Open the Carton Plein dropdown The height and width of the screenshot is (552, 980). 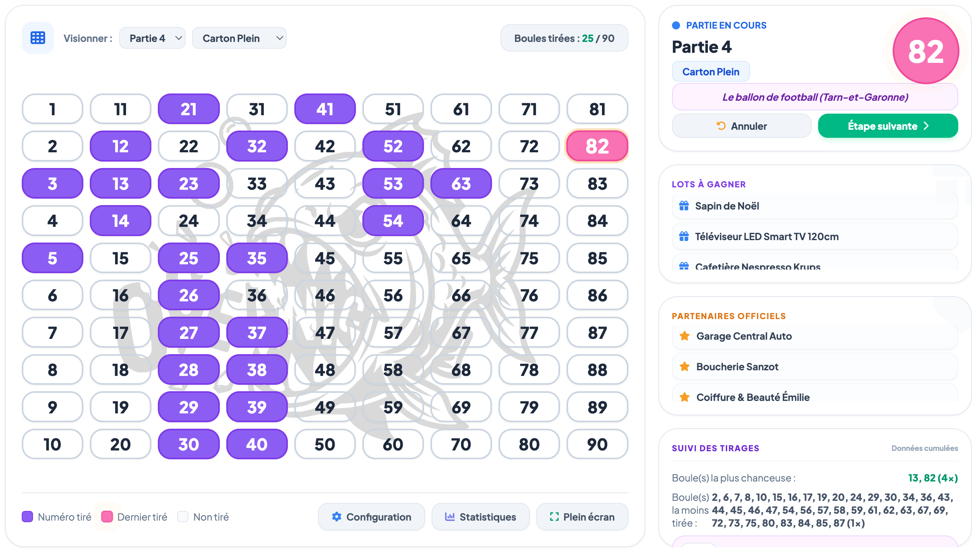point(239,38)
